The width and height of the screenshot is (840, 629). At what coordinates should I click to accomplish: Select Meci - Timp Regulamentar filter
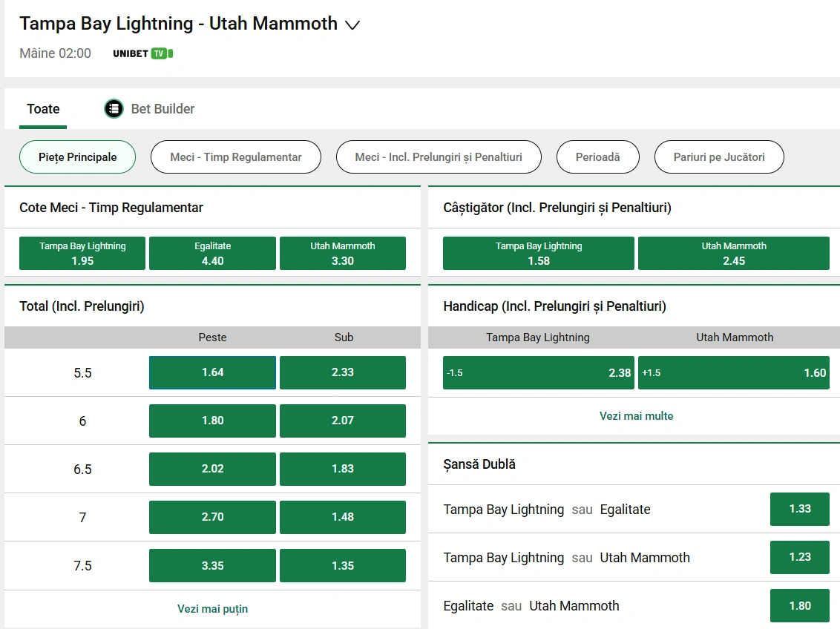236,157
